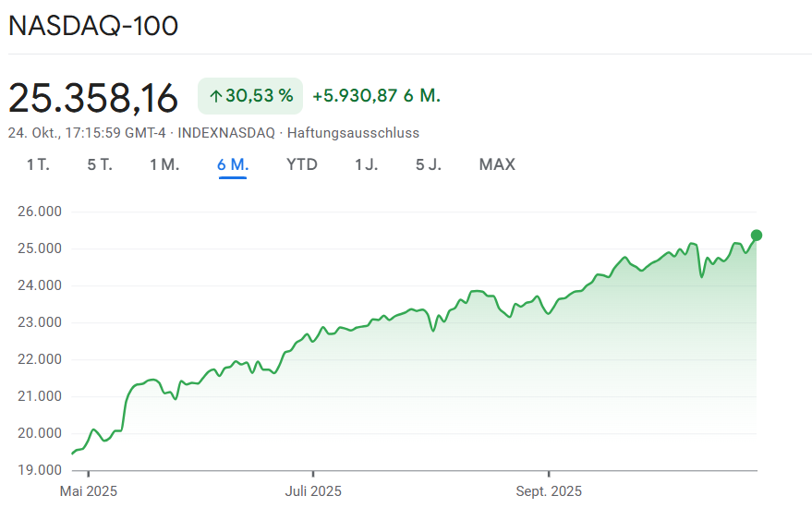This screenshot has height=508, width=812.
Task: Click the green endpoint dot on the chart
Action: 757,235
